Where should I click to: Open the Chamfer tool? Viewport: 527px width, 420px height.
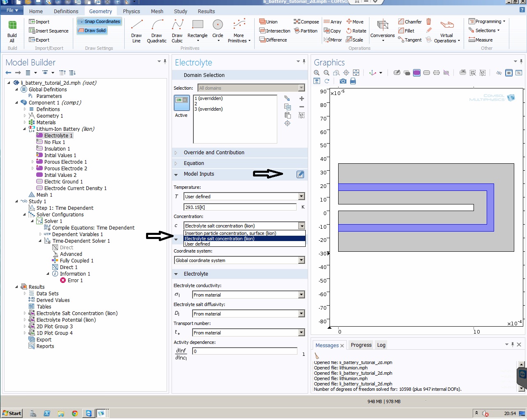click(x=410, y=22)
